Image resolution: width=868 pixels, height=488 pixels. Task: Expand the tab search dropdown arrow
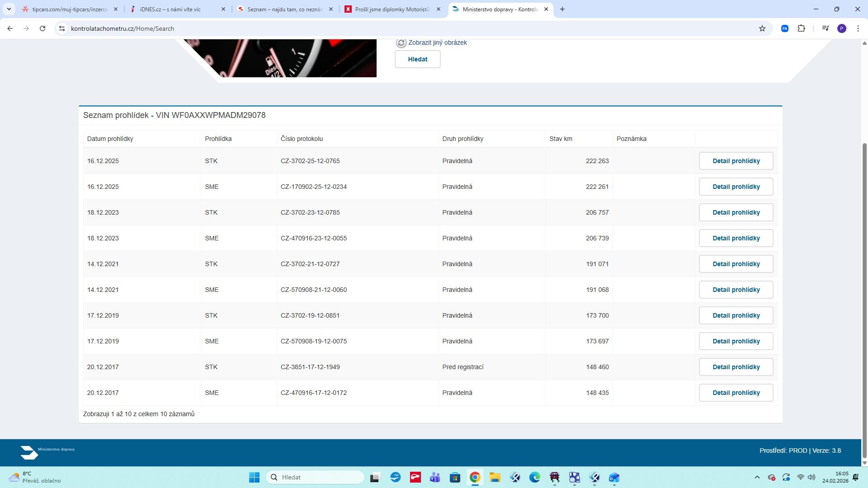pos(9,9)
